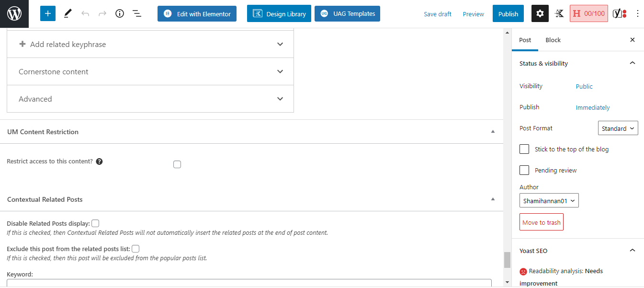
Task: Open the Post Format dropdown
Action: coord(618,128)
